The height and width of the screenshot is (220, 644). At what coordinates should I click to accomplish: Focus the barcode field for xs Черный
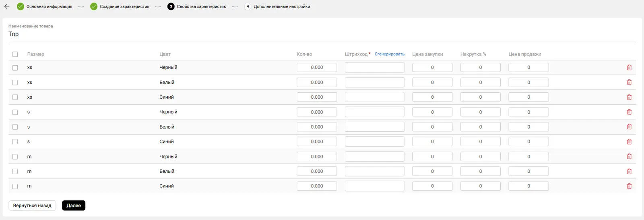(x=374, y=68)
